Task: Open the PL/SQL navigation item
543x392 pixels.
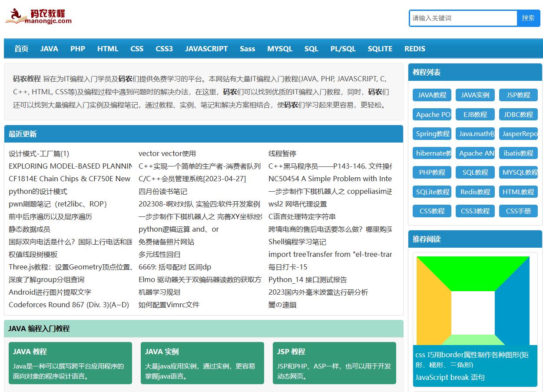Action: click(x=343, y=49)
